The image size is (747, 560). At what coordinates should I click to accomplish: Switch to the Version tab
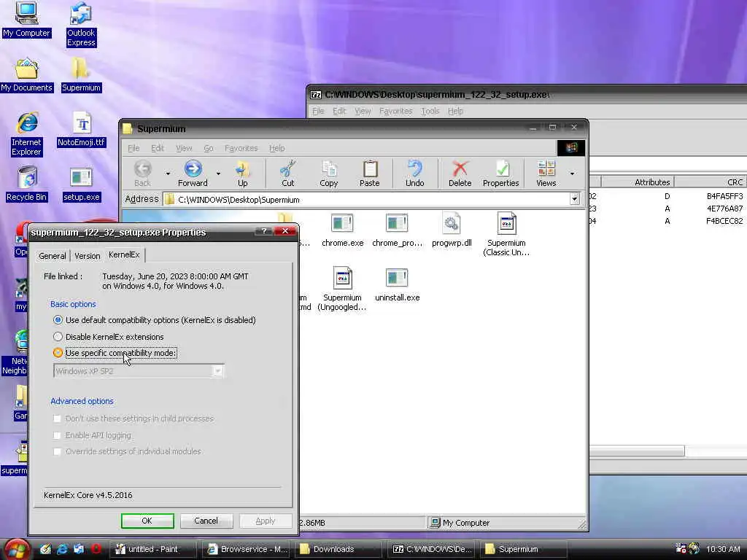point(88,256)
